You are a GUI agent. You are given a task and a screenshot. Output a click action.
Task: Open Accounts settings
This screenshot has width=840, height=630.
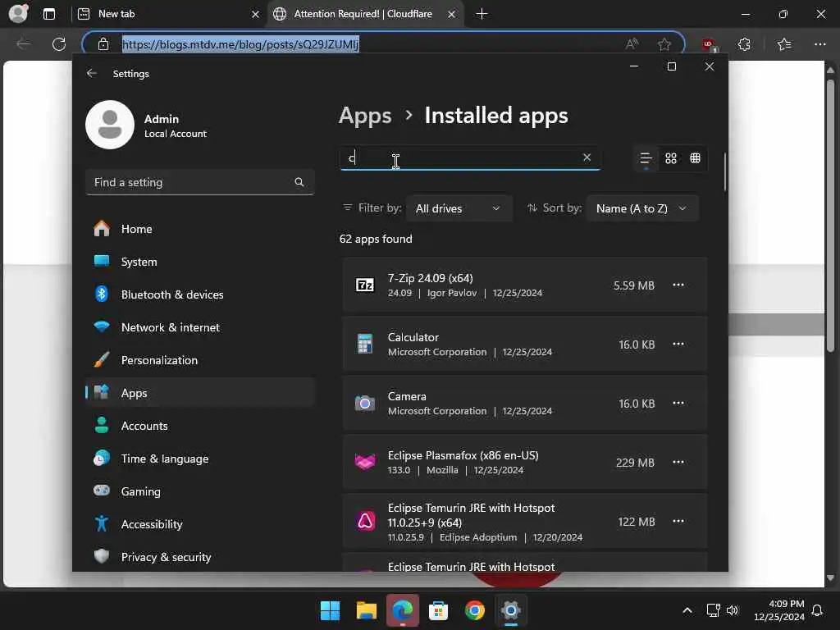pos(199,426)
